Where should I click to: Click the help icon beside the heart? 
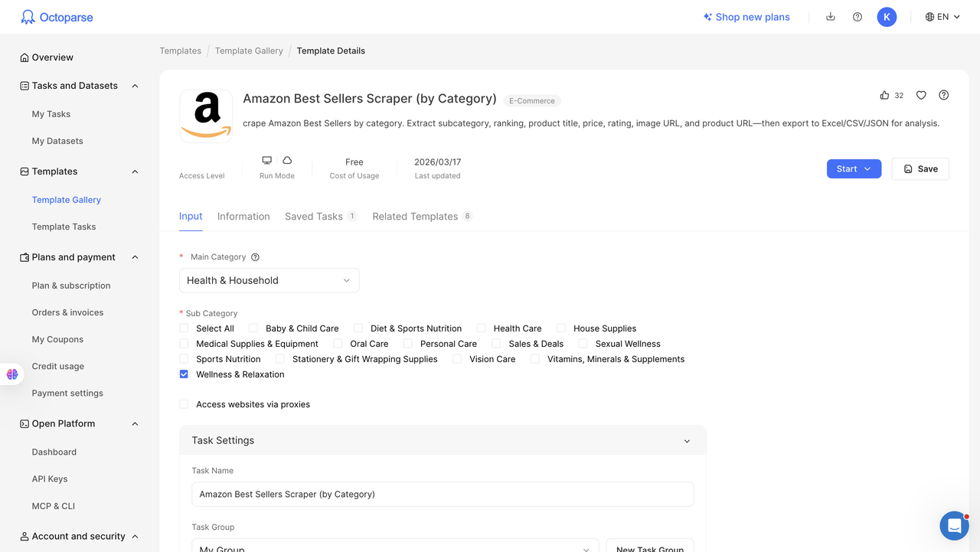[x=944, y=96]
